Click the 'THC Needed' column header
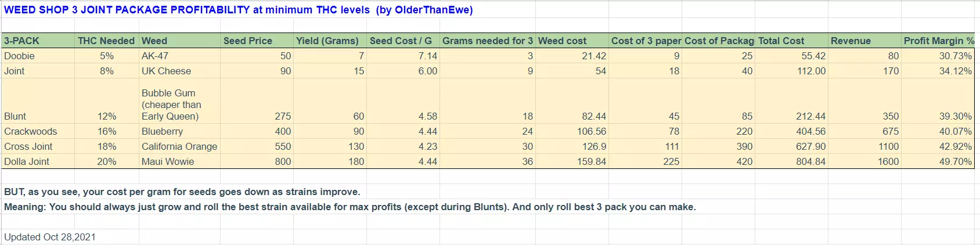Screen dimensions: 980x245 point(106,41)
